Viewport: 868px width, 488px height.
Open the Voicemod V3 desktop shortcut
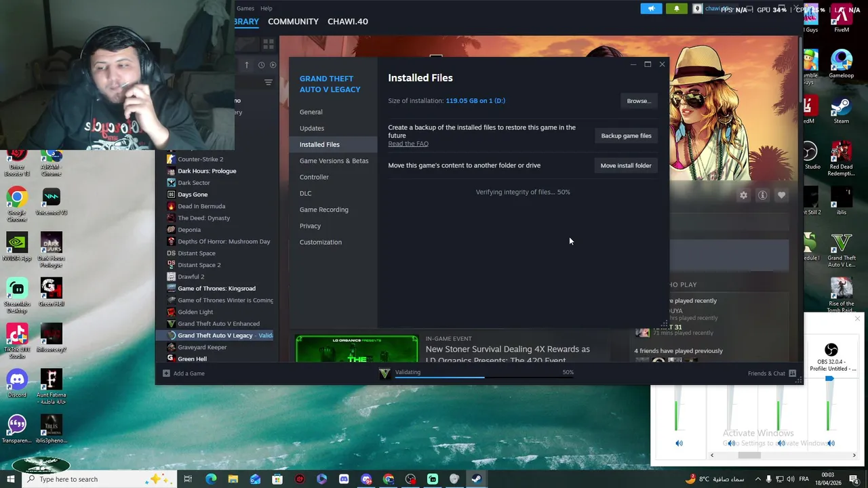pyautogui.click(x=52, y=201)
